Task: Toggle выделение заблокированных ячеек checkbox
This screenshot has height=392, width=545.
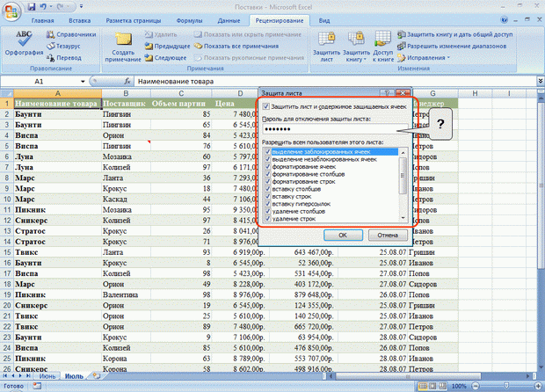Action: 267,152
